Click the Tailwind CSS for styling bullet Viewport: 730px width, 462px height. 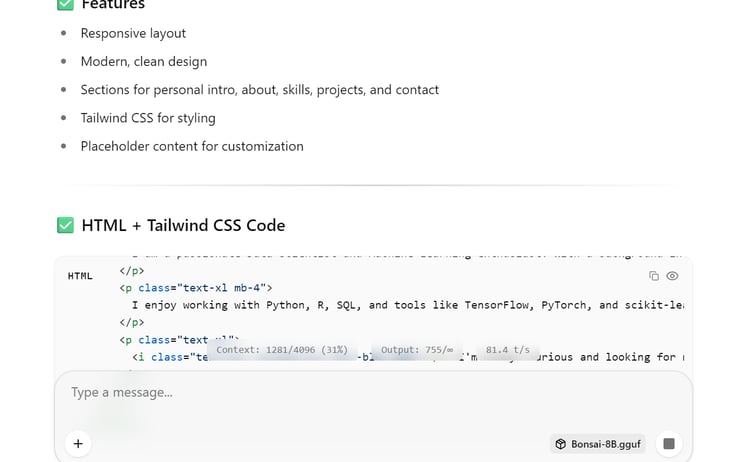click(x=148, y=118)
